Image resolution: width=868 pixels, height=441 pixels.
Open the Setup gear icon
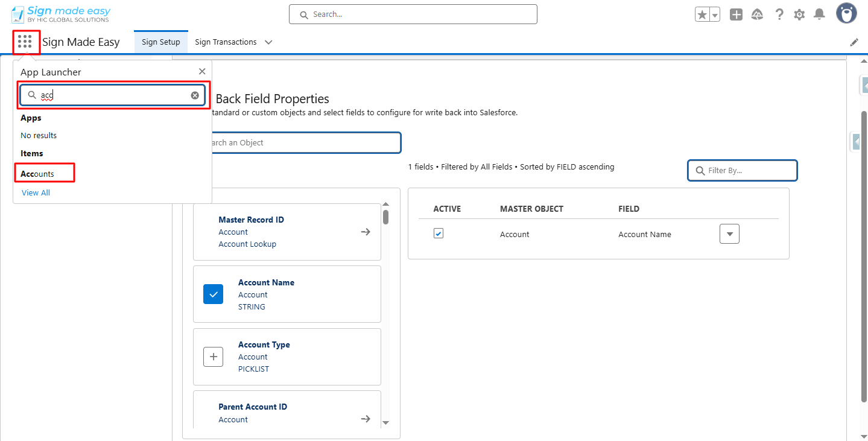pyautogui.click(x=799, y=14)
